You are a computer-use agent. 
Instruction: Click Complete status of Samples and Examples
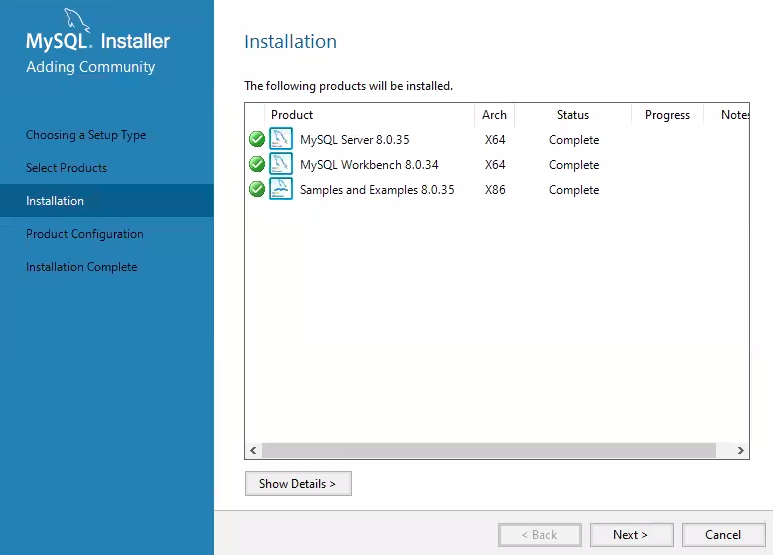pyautogui.click(x=574, y=190)
